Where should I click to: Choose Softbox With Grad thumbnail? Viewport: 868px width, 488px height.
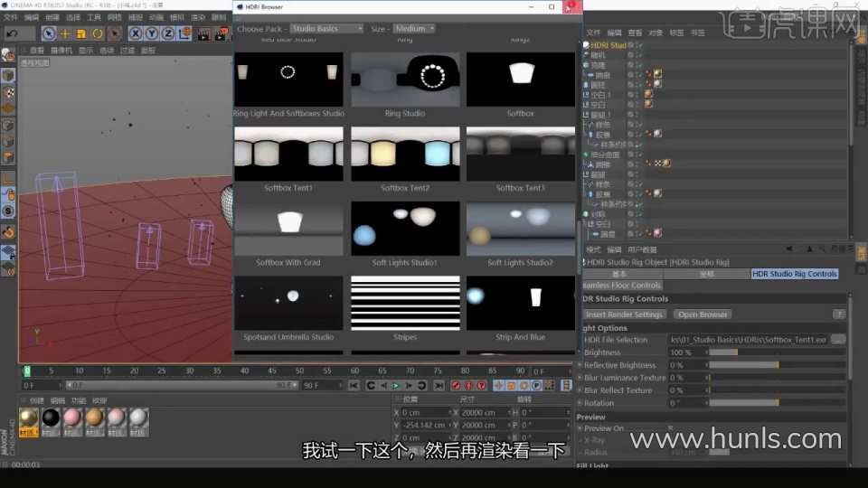[288, 229]
